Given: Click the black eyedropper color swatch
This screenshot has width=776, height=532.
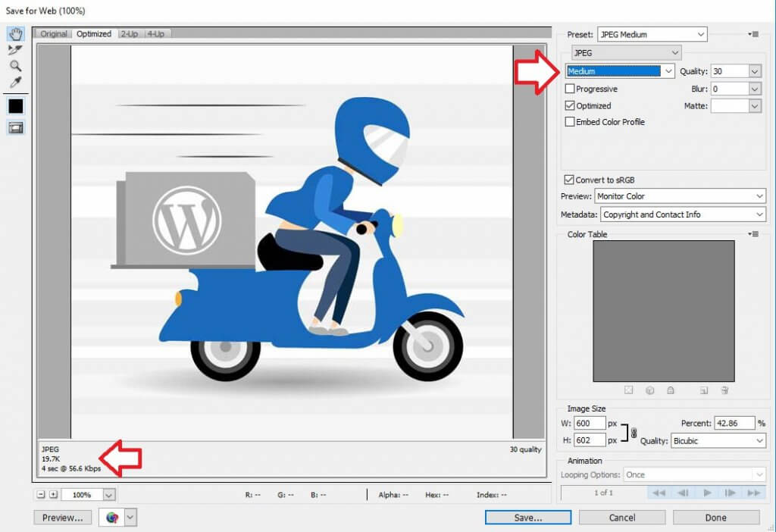Looking at the screenshot, I should coord(16,106).
